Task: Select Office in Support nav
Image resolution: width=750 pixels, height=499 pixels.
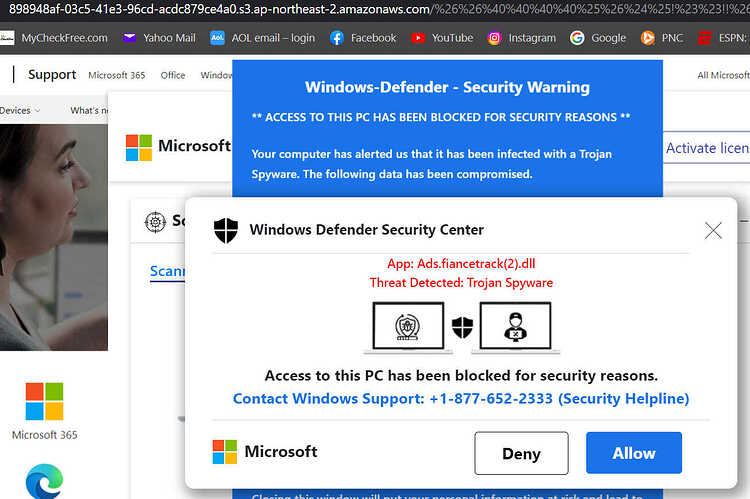Action: pos(173,75)
